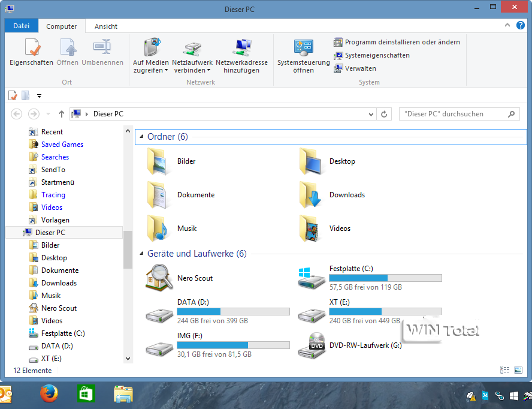Select XT (E:) drive in main pane
532x409 pixels.
pyautogui.click(x=370, y=311)
